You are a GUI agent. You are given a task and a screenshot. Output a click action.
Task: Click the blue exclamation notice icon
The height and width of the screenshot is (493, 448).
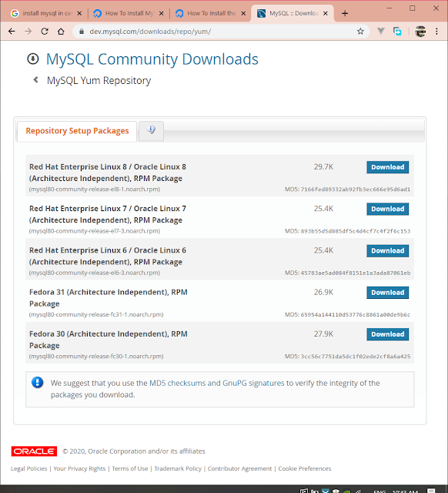coord(38,382)
